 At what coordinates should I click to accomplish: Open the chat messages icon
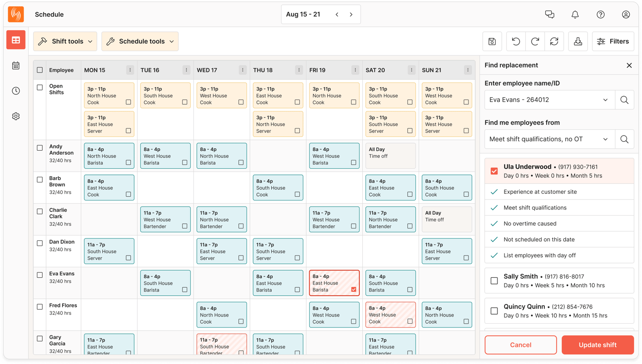[550, 15]
